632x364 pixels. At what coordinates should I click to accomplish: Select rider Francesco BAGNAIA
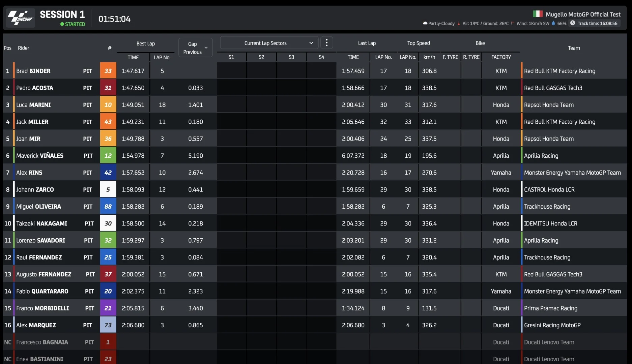coord(42,342)
